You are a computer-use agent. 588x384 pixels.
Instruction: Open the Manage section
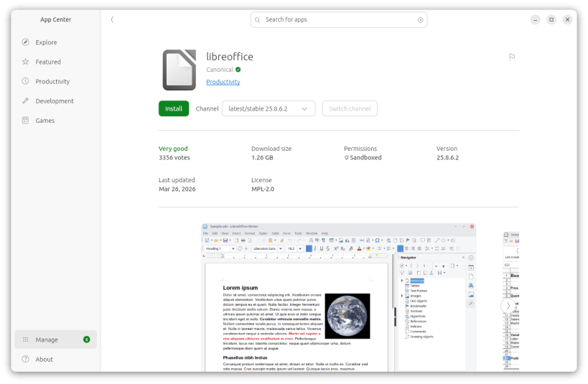(x=47, y=339)
